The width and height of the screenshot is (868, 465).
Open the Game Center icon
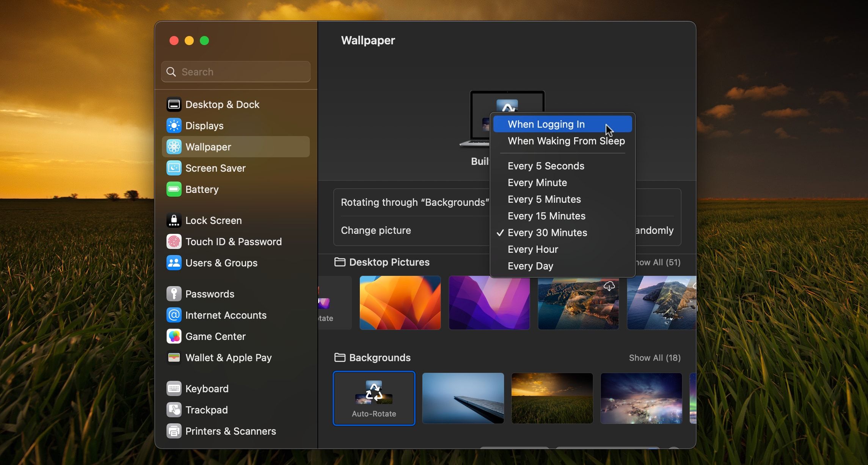pos(174,337)
